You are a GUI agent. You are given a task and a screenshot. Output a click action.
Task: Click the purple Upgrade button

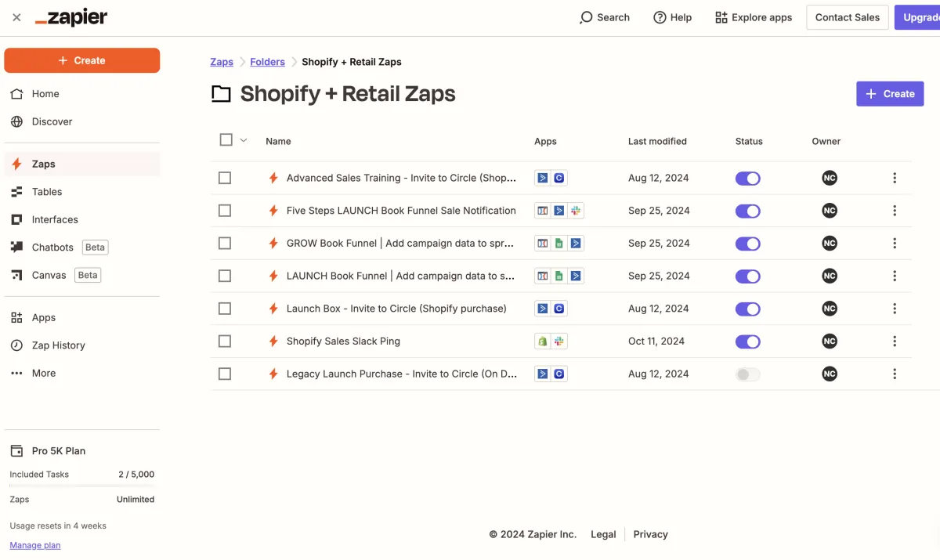[918, 17]
